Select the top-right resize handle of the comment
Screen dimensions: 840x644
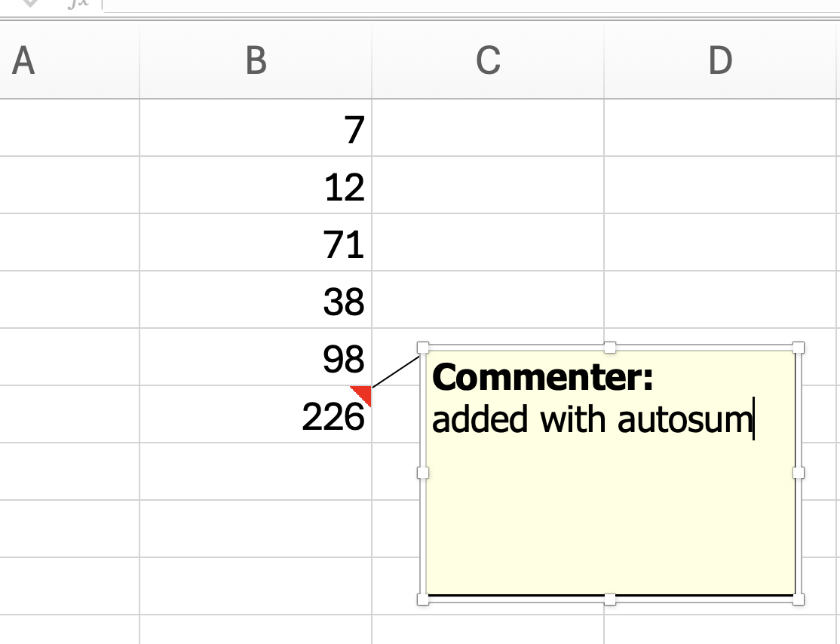797,348
